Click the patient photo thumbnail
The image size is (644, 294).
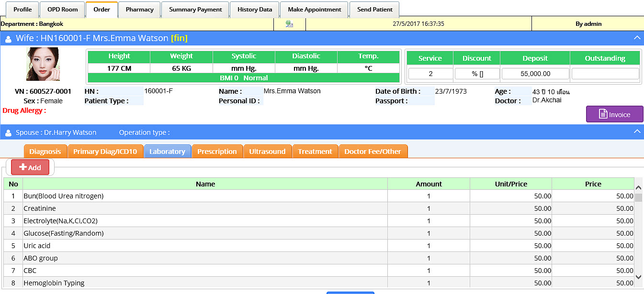(43, 65)
